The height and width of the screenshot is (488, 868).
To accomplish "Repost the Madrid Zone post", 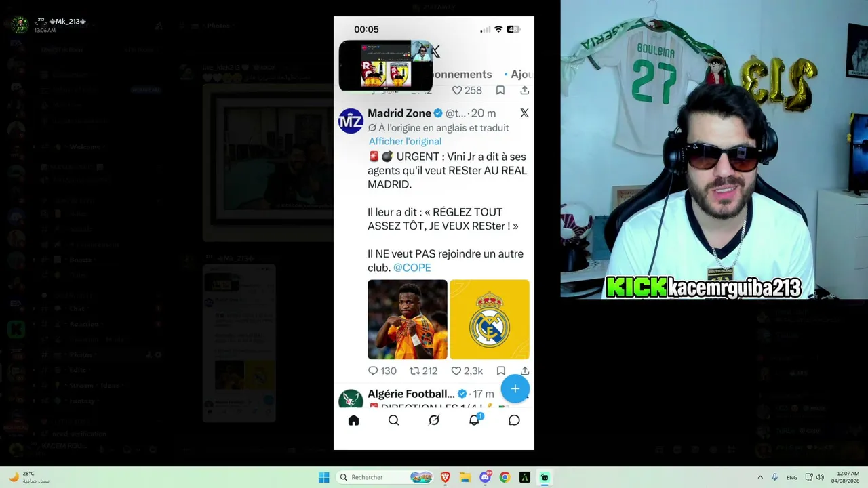I will 423,371.
